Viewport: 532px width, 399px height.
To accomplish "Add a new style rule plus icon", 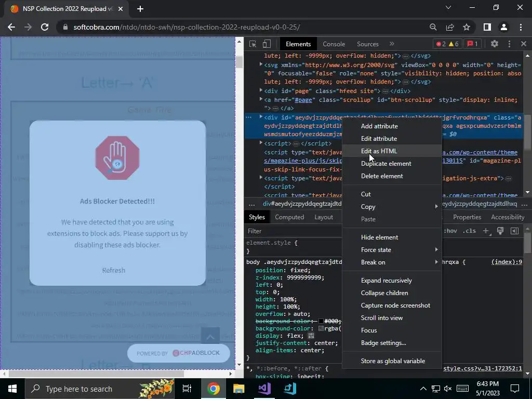I will [x=486, y=231].
